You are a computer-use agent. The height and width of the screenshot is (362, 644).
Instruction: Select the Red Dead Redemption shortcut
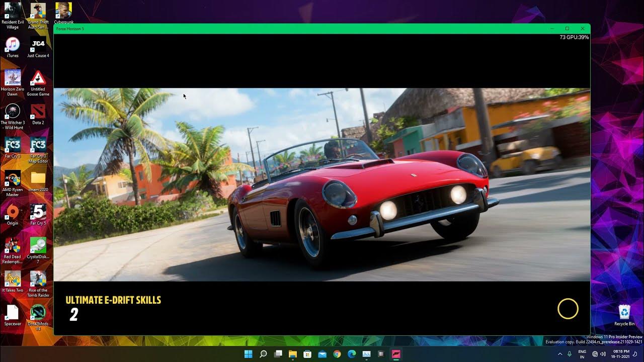pyautogui.click(x=13, y=250)
